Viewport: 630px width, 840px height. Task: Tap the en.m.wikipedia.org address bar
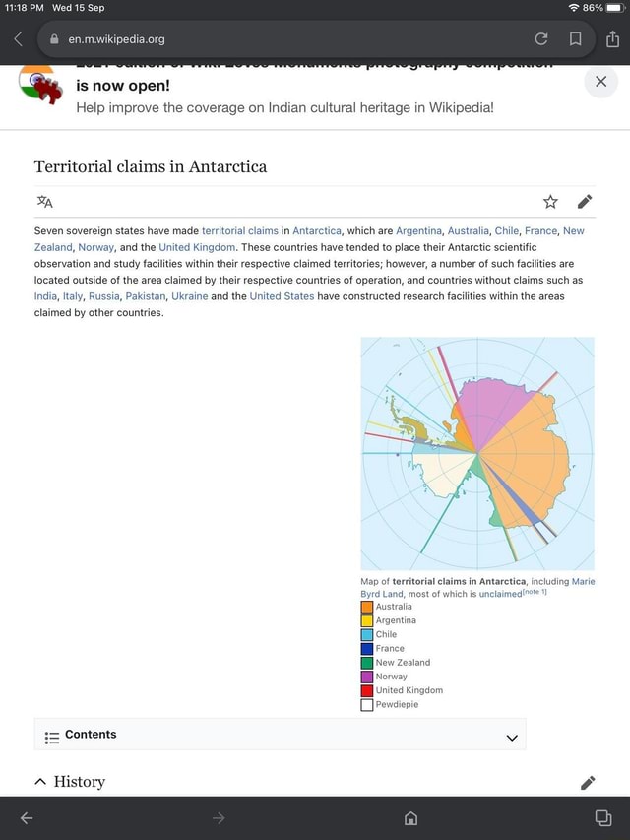coord(116,40)
